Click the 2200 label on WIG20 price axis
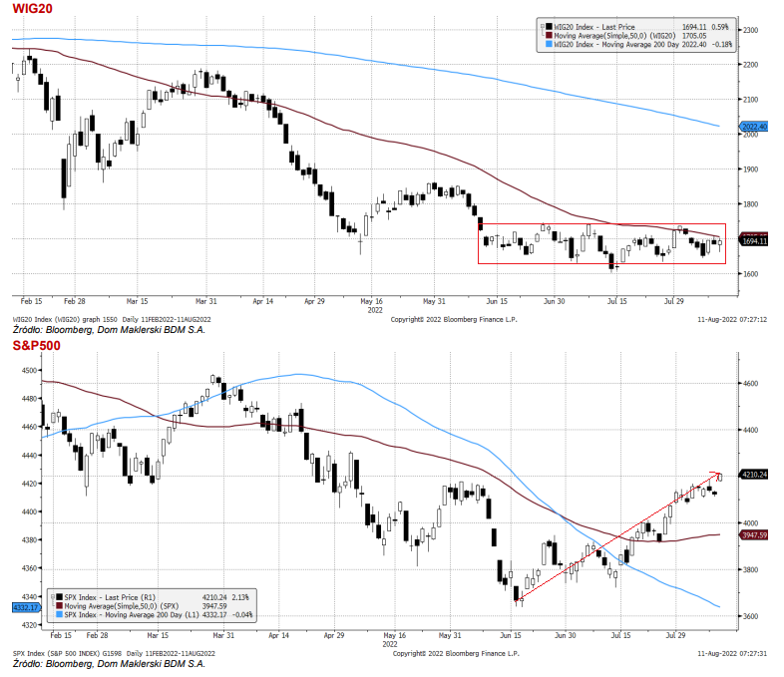Screen dimensions: 784x677 pyautogui.click(x=750, y=65)
